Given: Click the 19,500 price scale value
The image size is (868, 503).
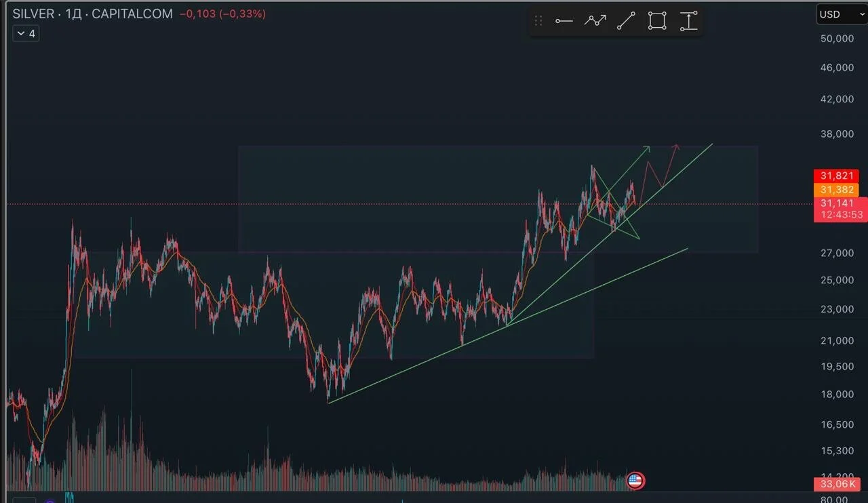Looking at the screenshot, I should [x=837, y=367].
